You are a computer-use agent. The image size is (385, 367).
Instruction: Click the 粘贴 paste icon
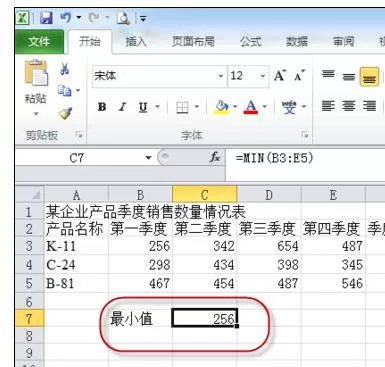tap(36, 72)
